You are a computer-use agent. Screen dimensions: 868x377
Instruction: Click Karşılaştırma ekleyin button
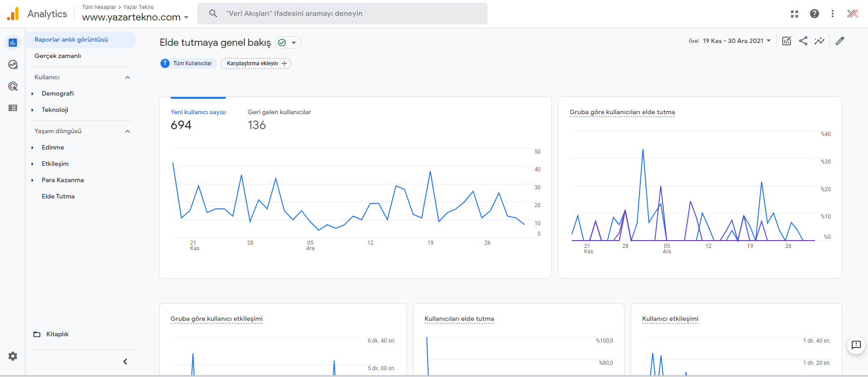256,63
